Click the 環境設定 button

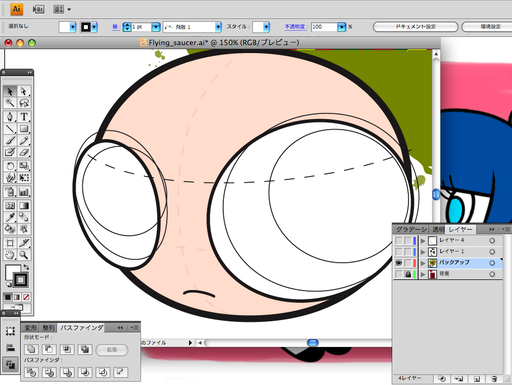488,27
